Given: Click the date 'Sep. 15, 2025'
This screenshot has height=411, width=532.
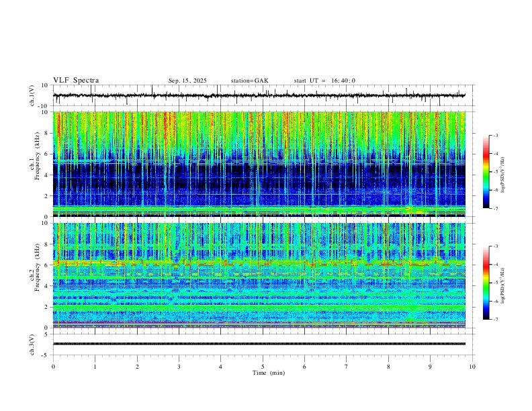Looking at the screenshot, I should [187, 81].
